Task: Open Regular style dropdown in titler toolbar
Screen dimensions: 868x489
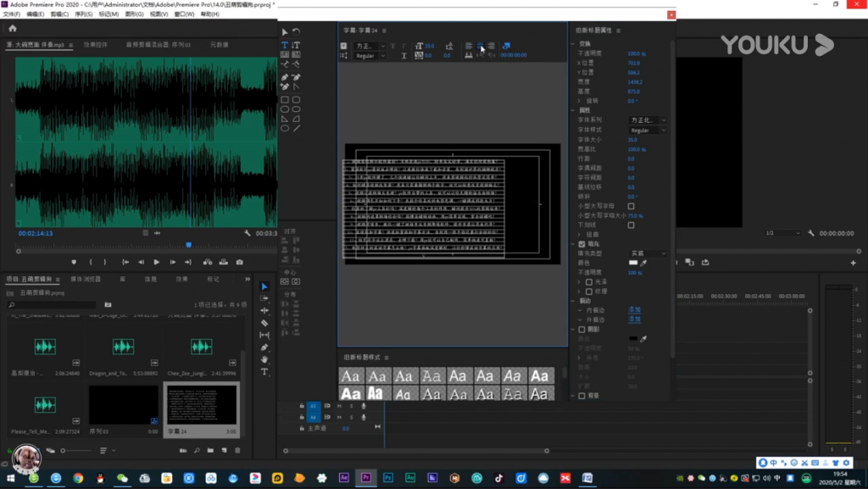Action: tap(370, 56)
